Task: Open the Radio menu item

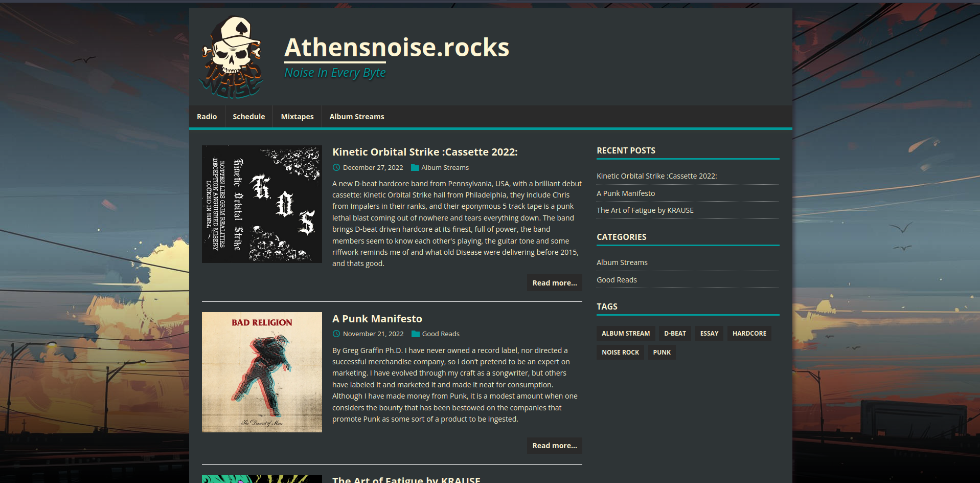Action: [207, 117]
